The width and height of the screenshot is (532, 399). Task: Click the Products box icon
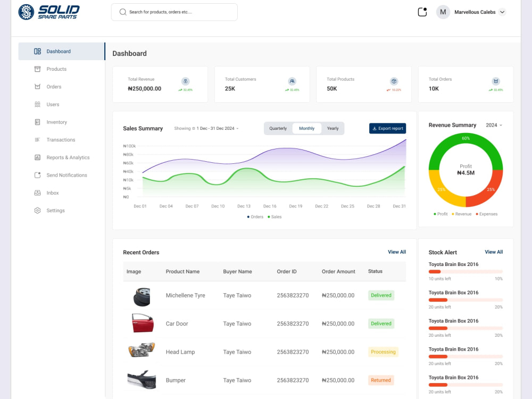point(37,69)
